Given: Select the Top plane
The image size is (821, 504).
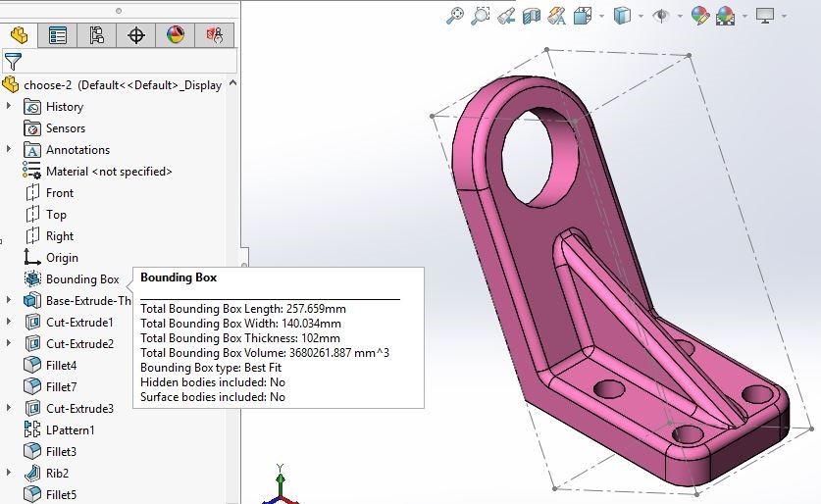Looking at the screenshot, I should [45, 215].
